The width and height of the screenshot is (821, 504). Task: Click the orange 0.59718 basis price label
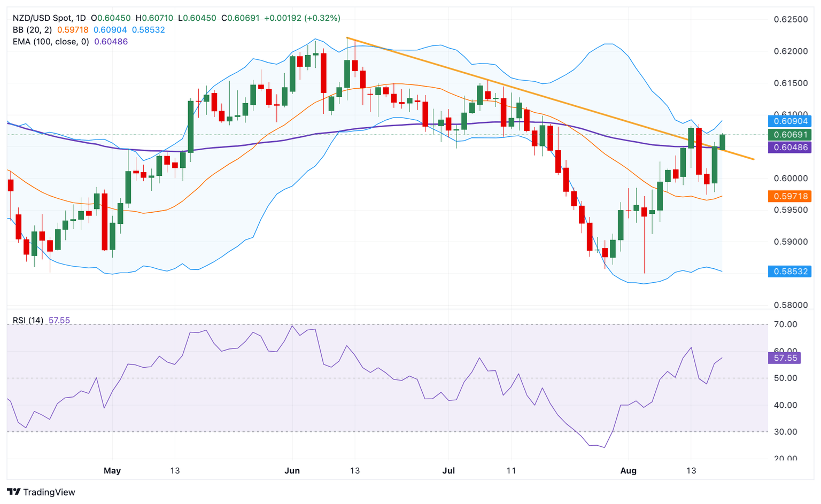coord(789,196)
